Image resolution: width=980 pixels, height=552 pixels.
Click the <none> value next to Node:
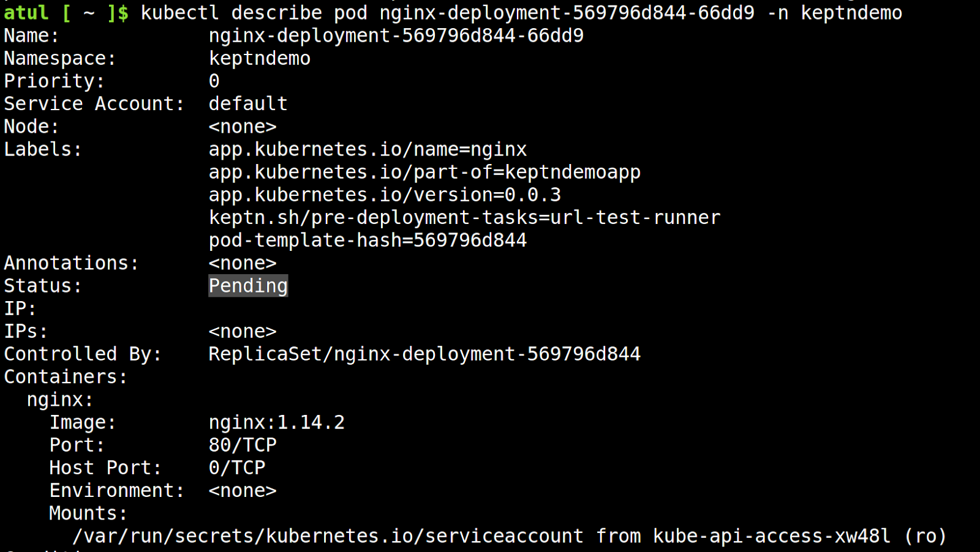[243, 127]
